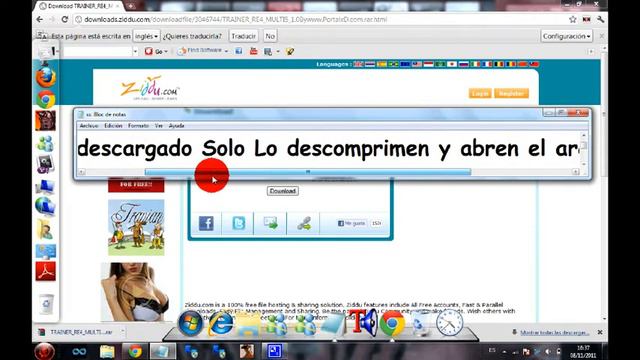This screenshot has height=360, width=640.
Task: Open Chrome from the Windows taskbar
Action: pos(135,351)
